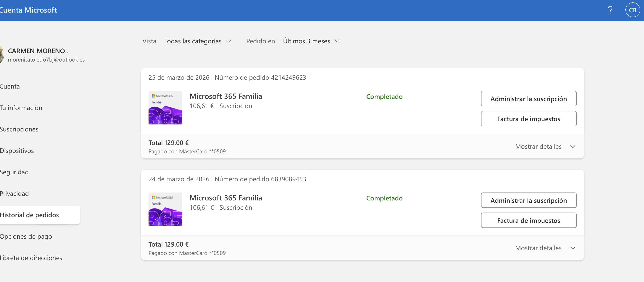Open the help question mark icon
Image resolution: width=644 pixels, height=282 pixels.
coord(610,10)
